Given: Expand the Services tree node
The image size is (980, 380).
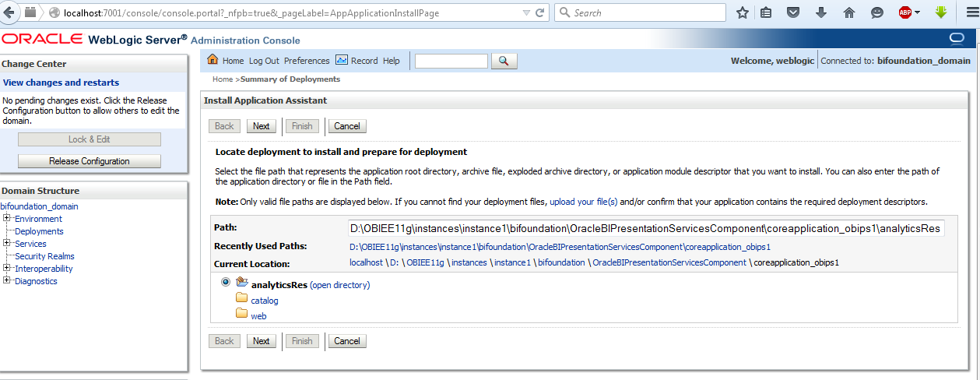Looking at the screenshot, I should (6, 244).
